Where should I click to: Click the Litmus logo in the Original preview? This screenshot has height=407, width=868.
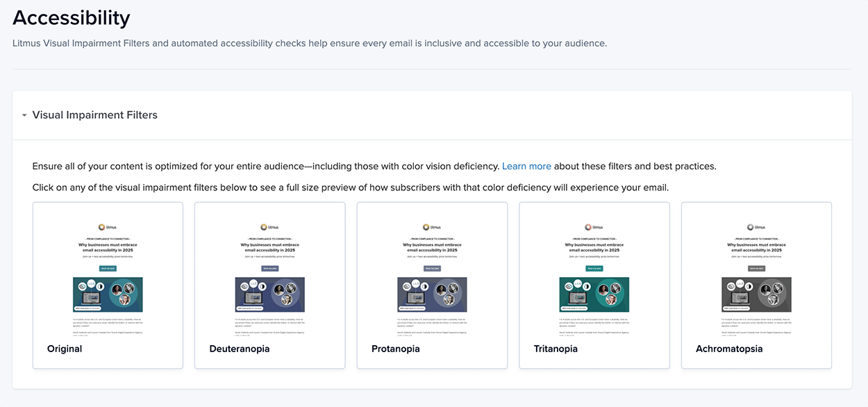click(x=101, y=226)
